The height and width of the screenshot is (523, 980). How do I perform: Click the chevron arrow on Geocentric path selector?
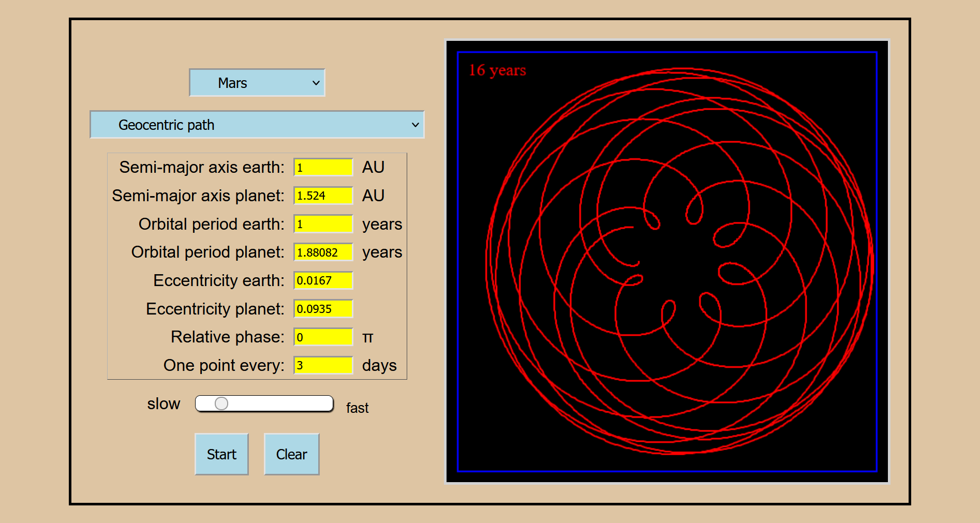coord(415,125)
